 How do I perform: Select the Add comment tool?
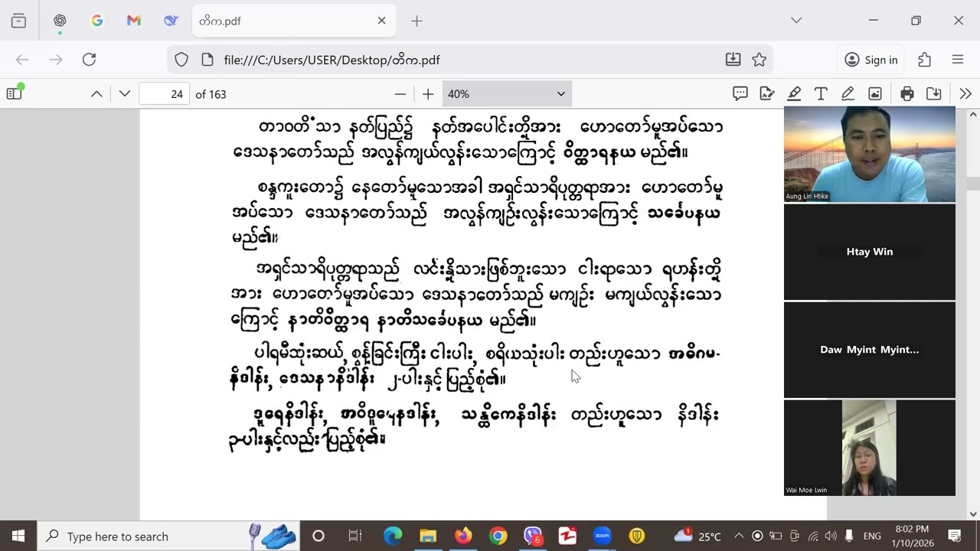click(x=740, y=93)
